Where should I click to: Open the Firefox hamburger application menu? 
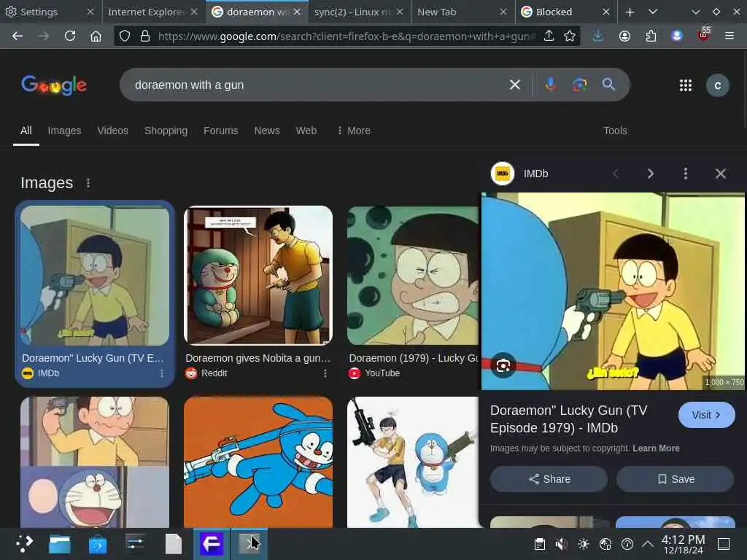(x=729, y=36)
